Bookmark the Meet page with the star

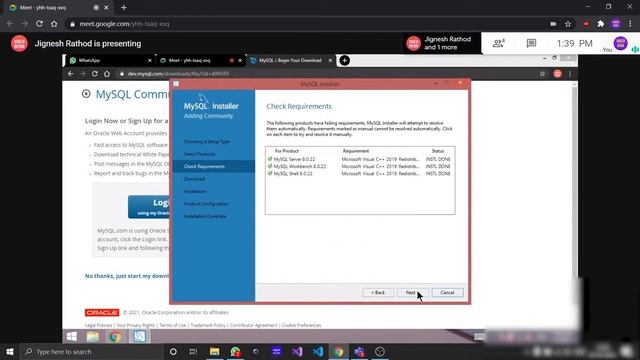tap(568, 24)
